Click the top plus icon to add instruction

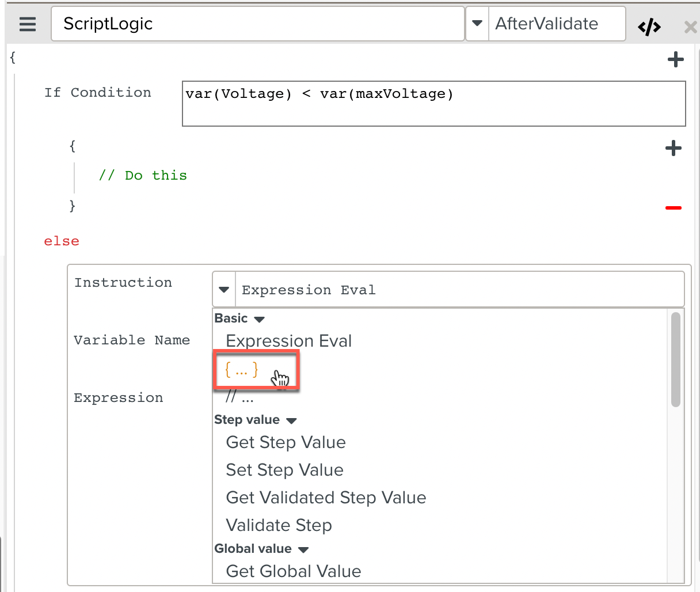click(x=675, y=59)
